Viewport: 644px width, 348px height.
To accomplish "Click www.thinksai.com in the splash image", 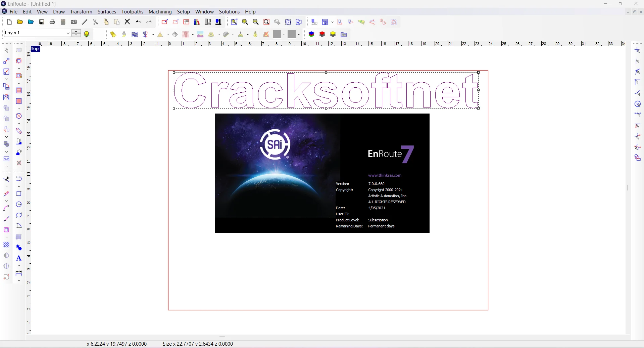I will (385, 175).
